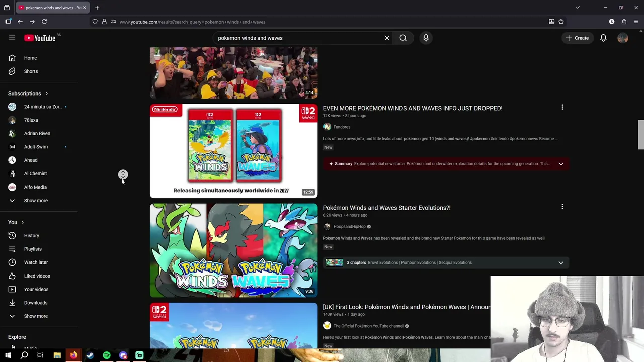Open UK First Look video thumbnail
The image size is (644, 362).
(x=233, y=326)
